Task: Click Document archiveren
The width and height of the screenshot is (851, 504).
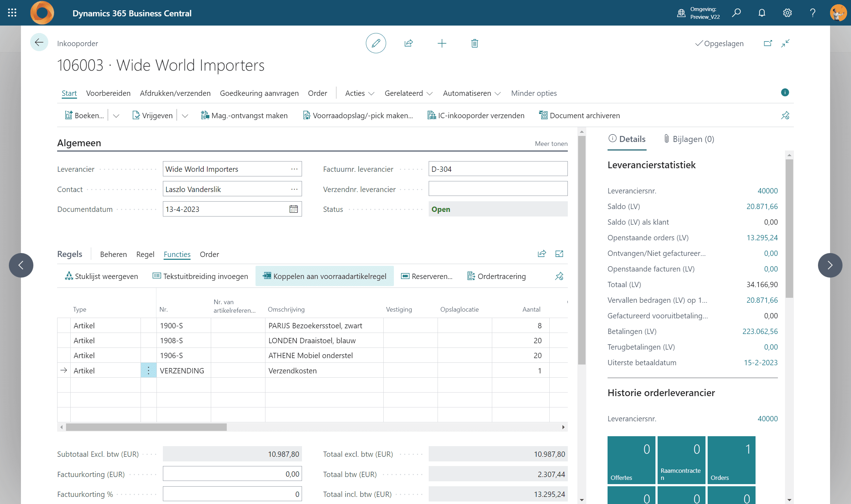Action: coord(580,116)
